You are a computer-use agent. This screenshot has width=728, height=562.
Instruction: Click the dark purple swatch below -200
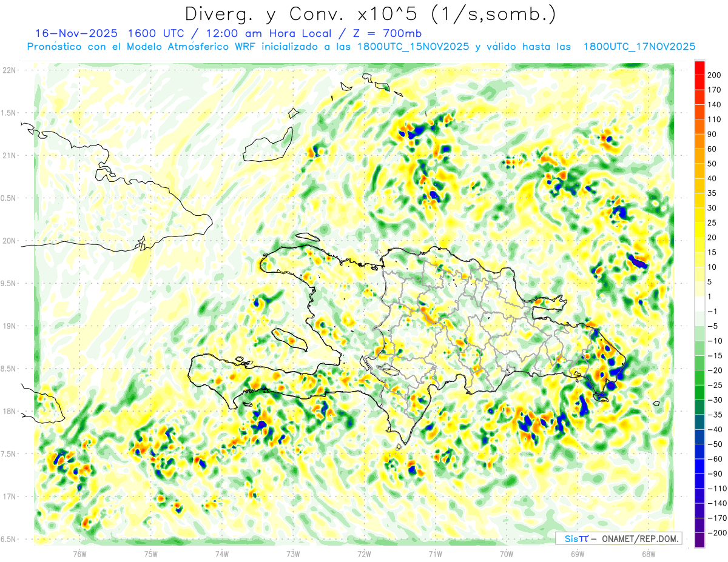(700, 540)
